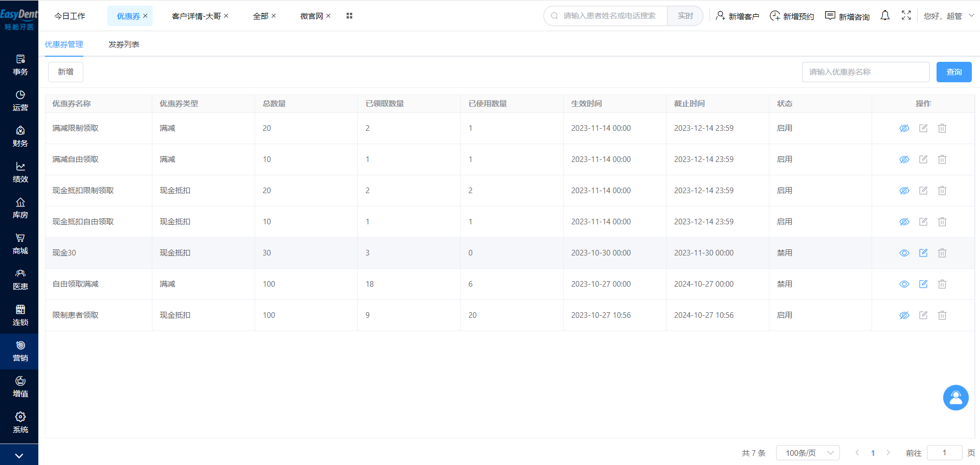Switch to the 今日工作 tab
This screenshot has height=465, width=980.
(70, 16)
